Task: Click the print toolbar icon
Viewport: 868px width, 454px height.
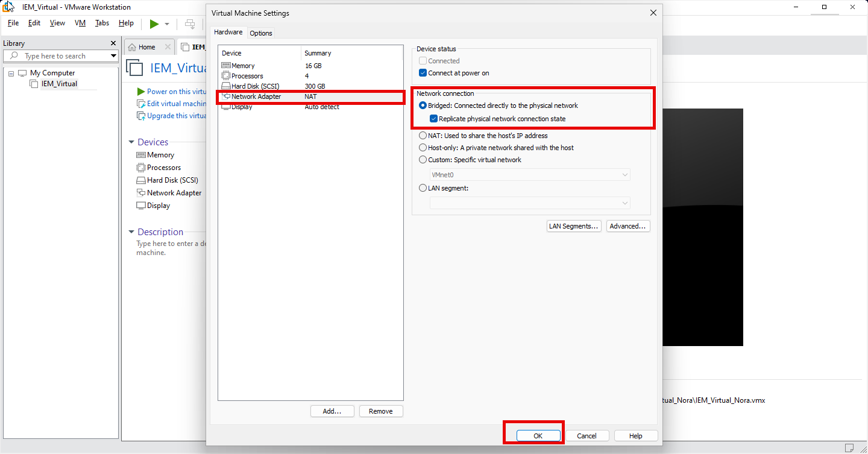Action: pyautogui.click(x=189, y=23)
